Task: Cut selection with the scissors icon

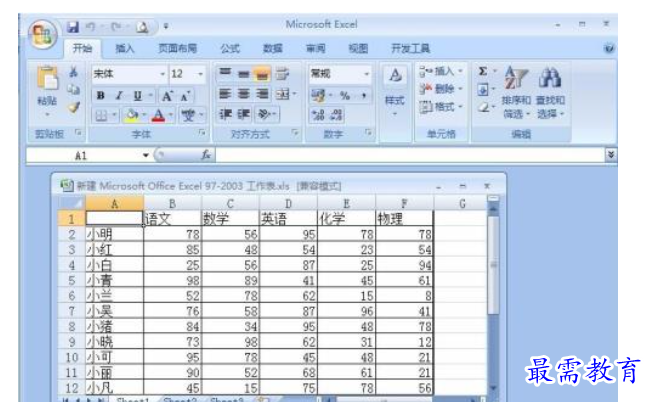Action: coord(74,72)
